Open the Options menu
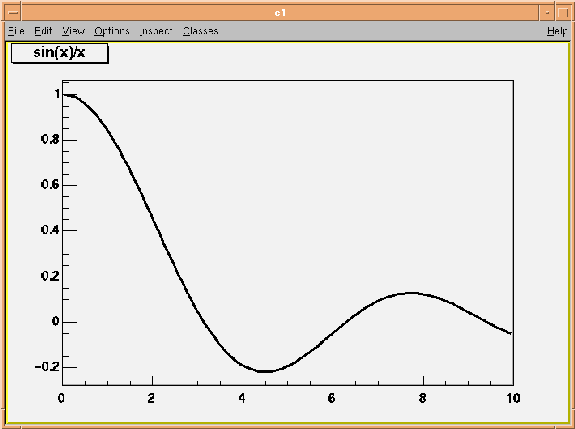 tap(112, 31)
